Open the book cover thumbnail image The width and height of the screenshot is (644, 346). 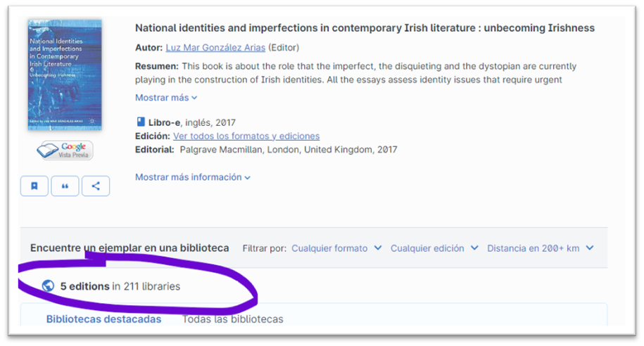tap(65, 75)
